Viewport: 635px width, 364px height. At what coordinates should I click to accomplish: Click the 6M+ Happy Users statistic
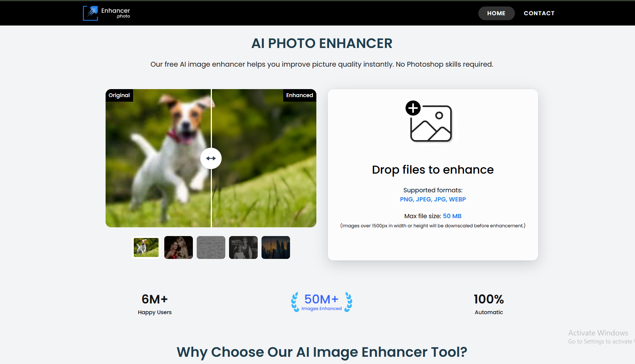[155, 304]
